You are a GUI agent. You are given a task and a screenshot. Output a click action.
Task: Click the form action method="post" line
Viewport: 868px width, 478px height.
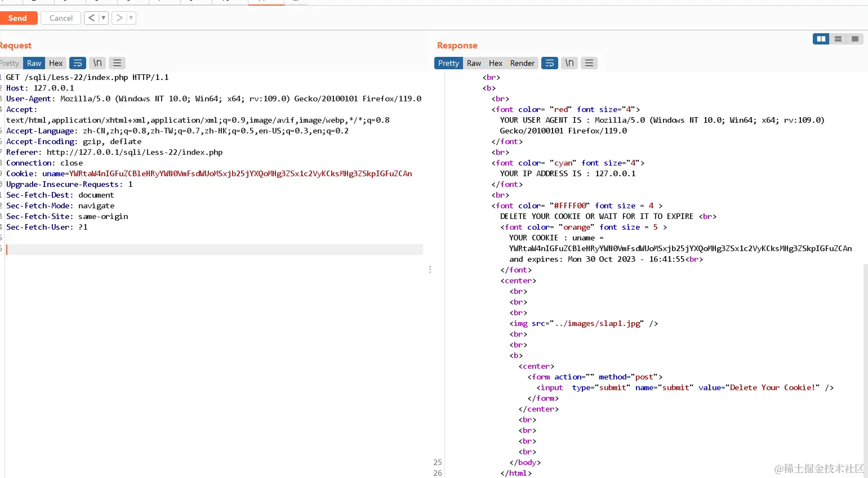pos(595,377)
